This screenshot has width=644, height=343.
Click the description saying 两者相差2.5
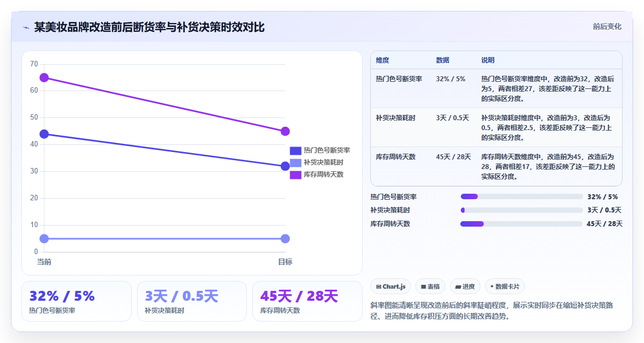point(547,128)
